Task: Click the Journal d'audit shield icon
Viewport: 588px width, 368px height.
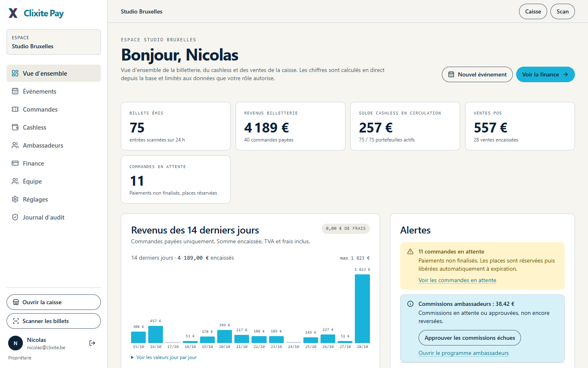Action: click(15, 217)
